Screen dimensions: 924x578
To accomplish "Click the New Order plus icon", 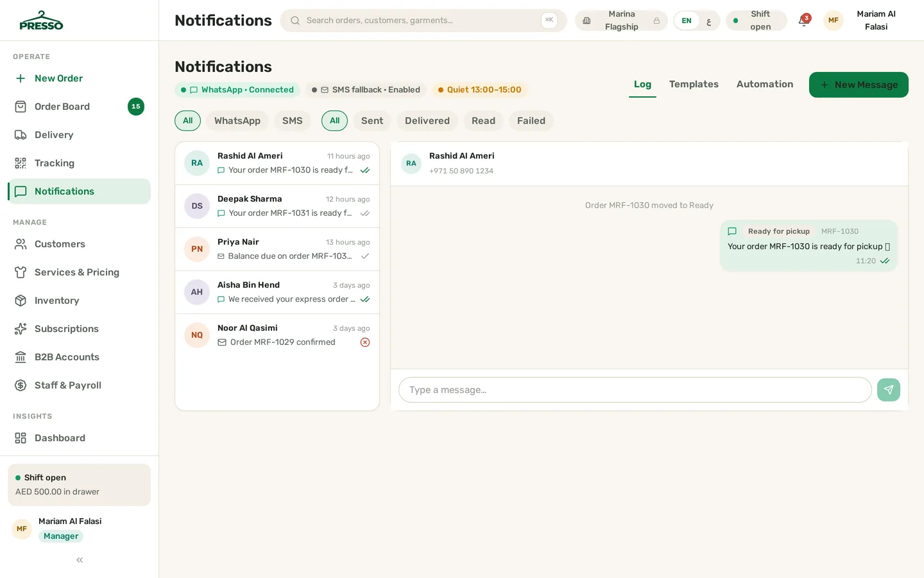I will [x=21, y=78].
